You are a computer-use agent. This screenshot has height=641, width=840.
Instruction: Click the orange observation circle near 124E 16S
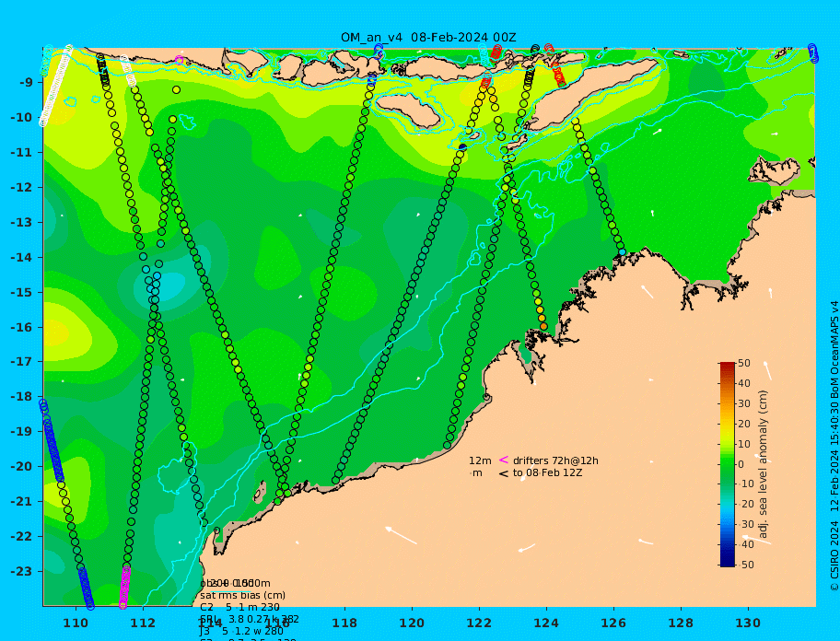[543, 326]
